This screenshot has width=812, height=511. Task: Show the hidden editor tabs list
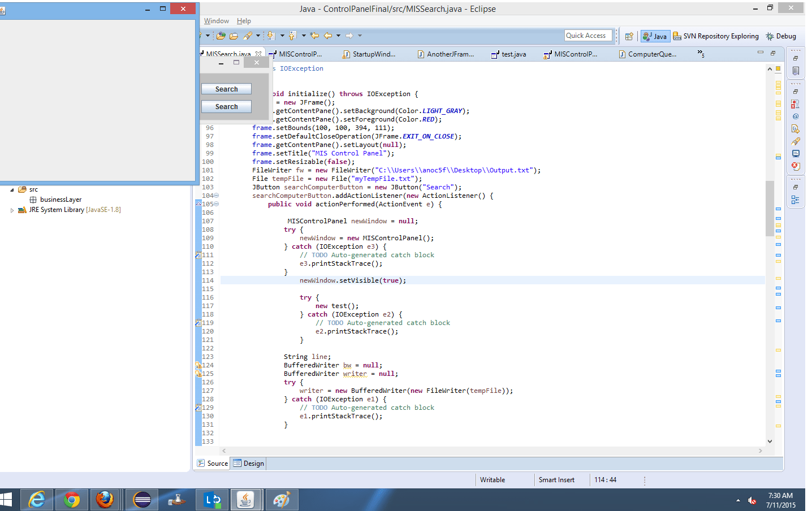point(701,54)
